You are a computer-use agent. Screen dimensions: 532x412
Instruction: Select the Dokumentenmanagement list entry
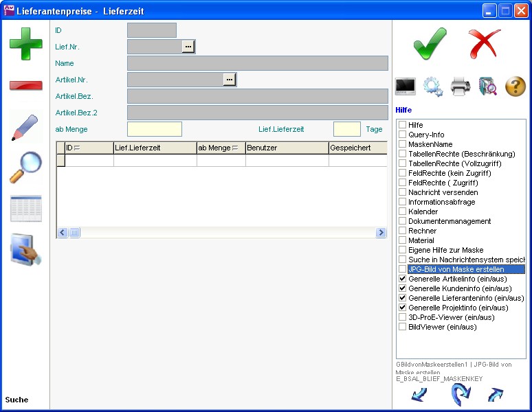point(449,222)
